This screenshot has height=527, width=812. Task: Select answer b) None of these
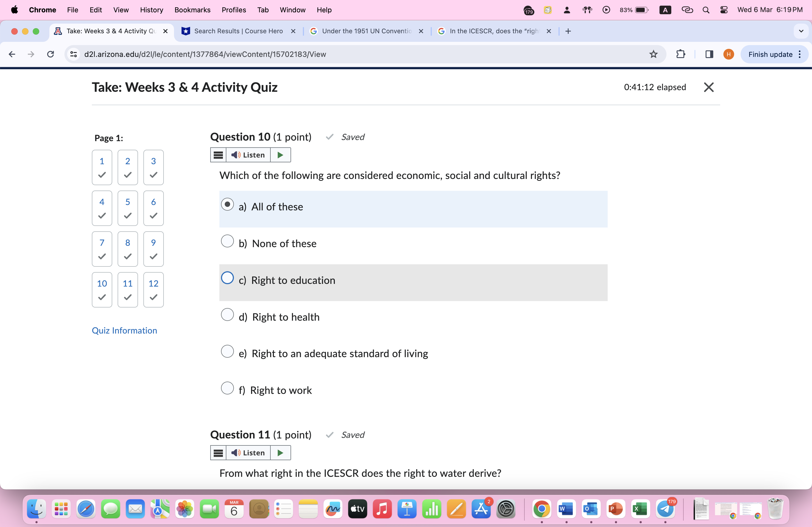point(227,241)
